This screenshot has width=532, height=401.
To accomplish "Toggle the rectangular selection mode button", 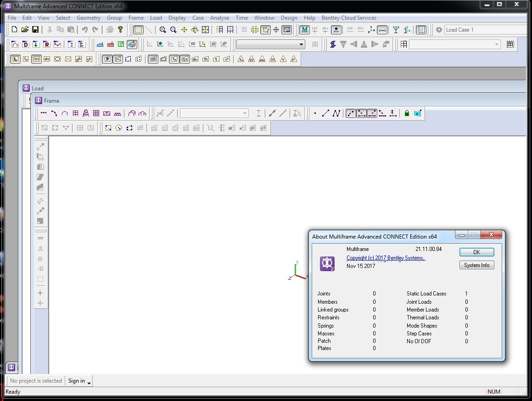I will pos(139,29).
